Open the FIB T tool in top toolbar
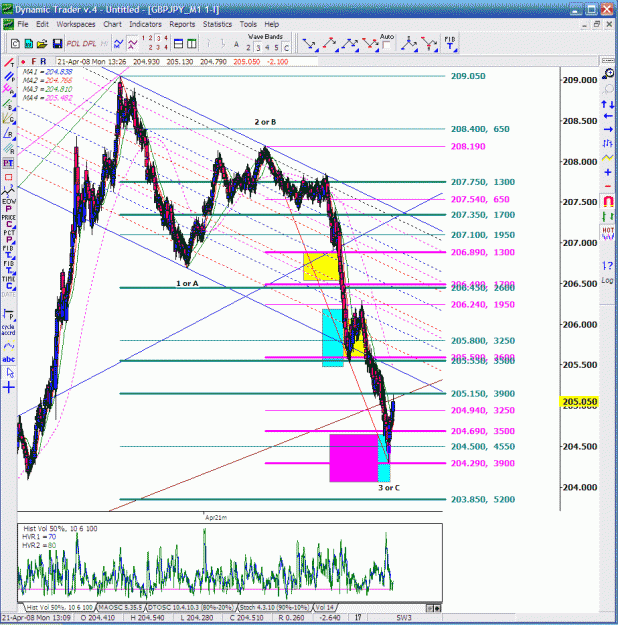Image resolution: width=618 pixels, height=625 pixels. 450,43
